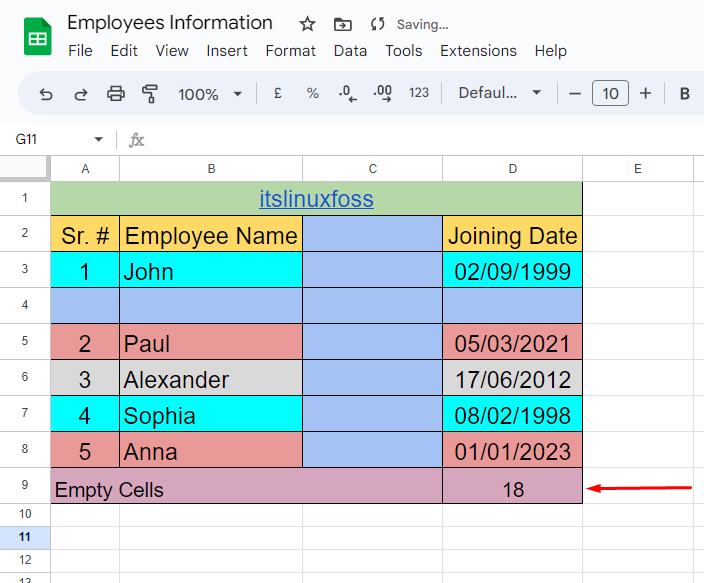The height and width of the screenshot is (583, 704).
Task: Select the 01/01/2023 date cell
Action: [513, 450]
